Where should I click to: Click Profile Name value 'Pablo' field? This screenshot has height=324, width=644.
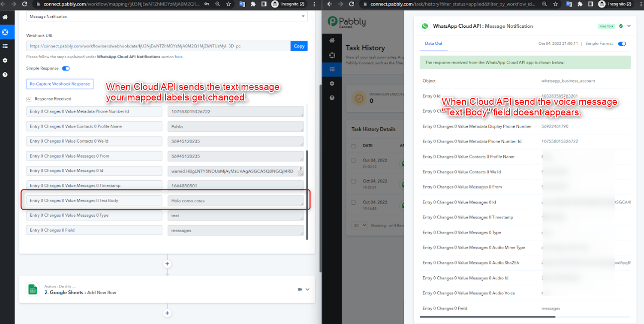(x=236, y=127)
